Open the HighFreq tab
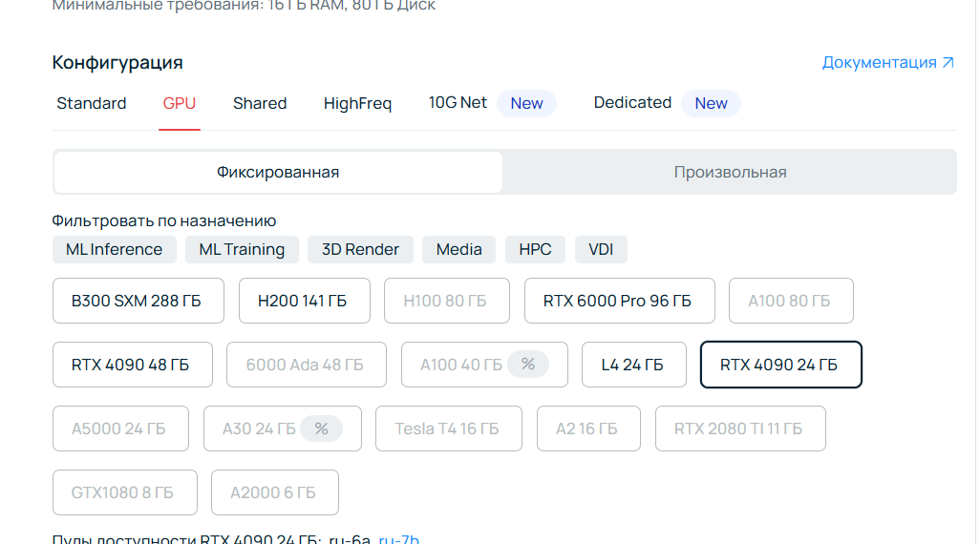This screenshot has height=544, width=980. coord(357,103)
